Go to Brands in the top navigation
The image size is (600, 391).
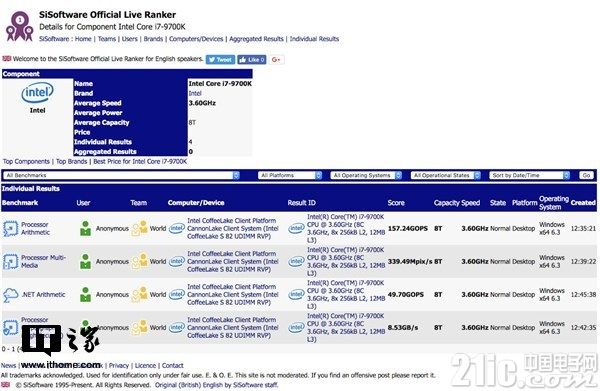153,39
